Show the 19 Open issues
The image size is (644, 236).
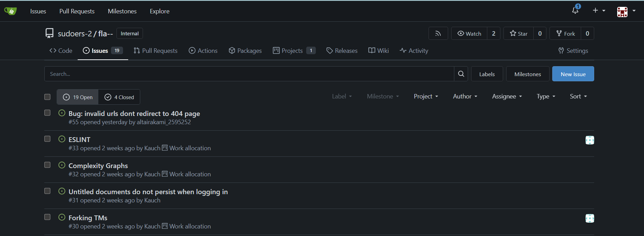coord(78,97)
